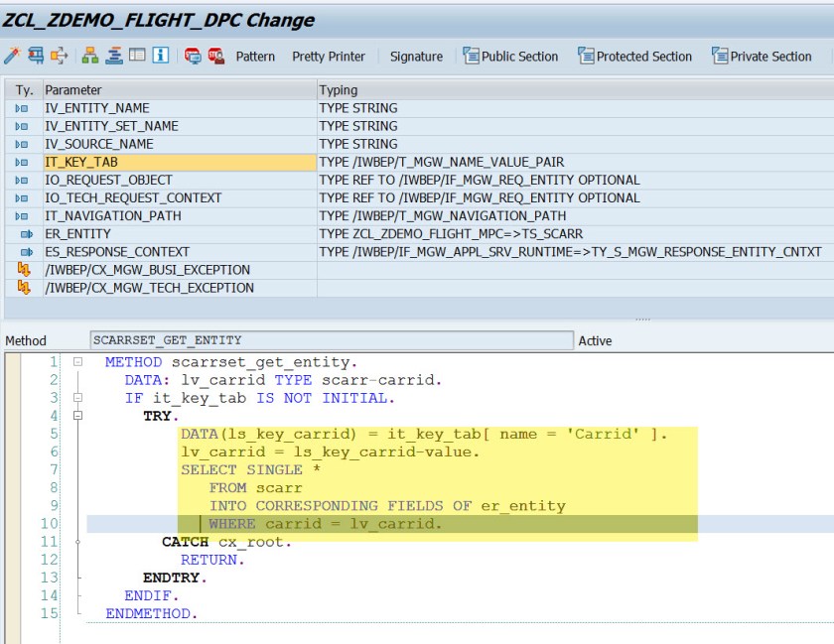Select the /IWBEP/CX_MGW_TECH_EXCEPTION row text
Screen dimensions: 834x644
150,288
